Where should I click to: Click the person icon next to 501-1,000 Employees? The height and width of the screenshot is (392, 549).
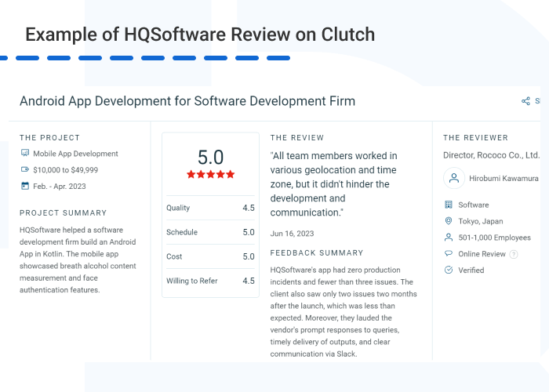(x=449, y=238)
